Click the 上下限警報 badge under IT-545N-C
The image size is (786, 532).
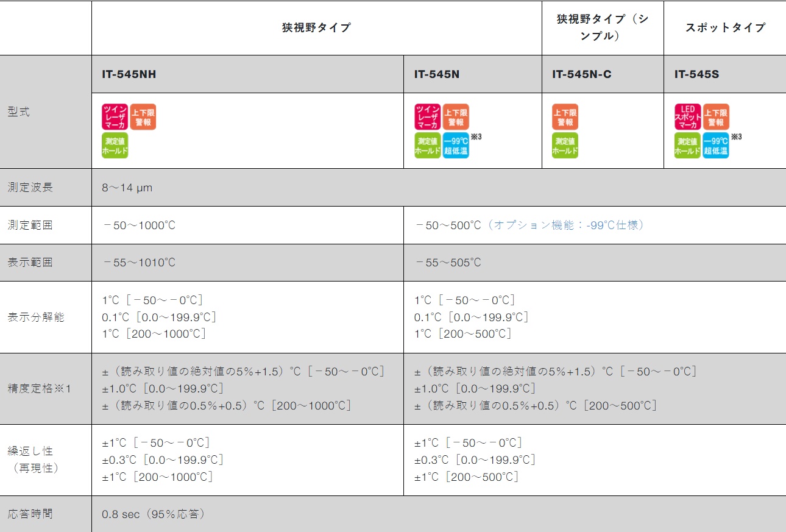tap(565, 117)
